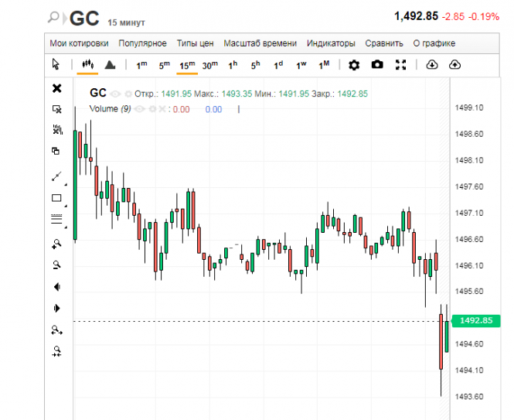Select the 1 hour timeframe
The width and height of the screenshot is (514, 420).
(x=233, y=65)
